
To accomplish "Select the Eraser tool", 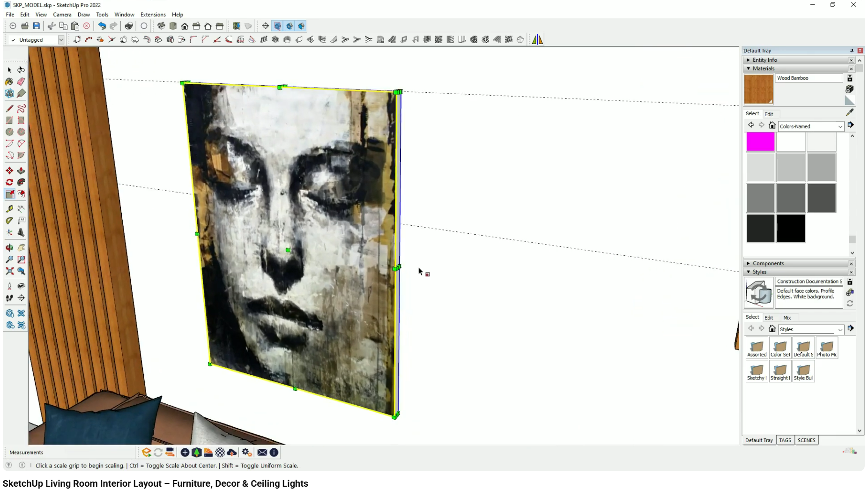I will [x=21, y=82].
